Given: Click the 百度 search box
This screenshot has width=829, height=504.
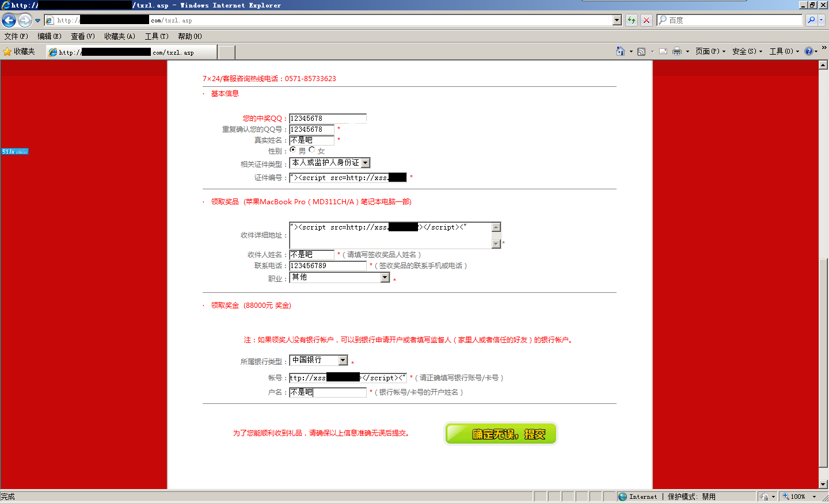Looking at the screenshot, I should (x=729, y=20).
